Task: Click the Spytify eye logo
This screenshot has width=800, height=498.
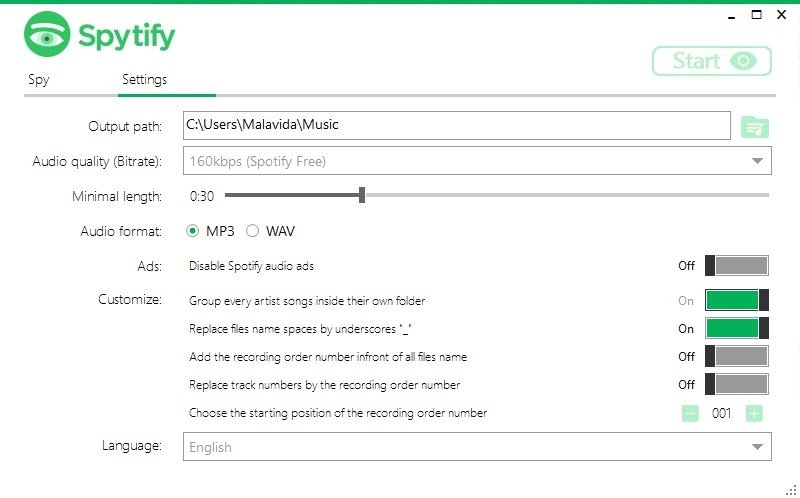Action: pyautogui.click(x=47, y=35)
